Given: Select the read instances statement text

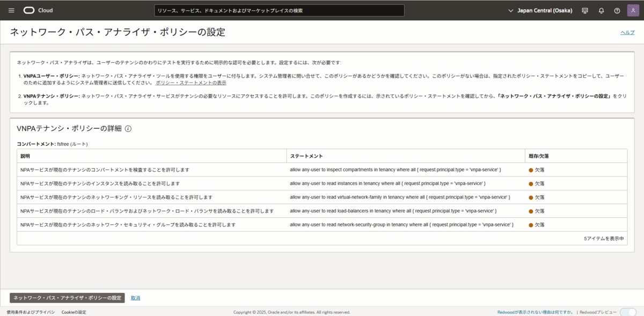Looking at the screenshot, I should tap(387, 183).
